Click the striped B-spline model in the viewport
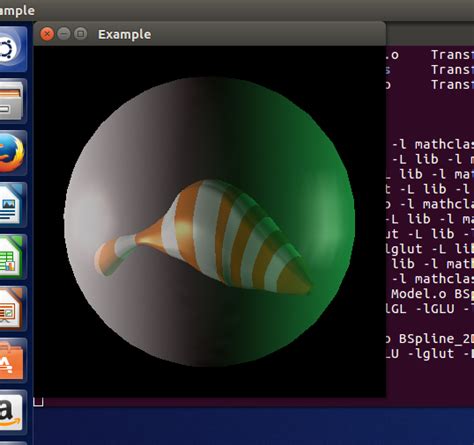This screenshot has width=474, height=445. pyautogui.click(x=203, y=237)
